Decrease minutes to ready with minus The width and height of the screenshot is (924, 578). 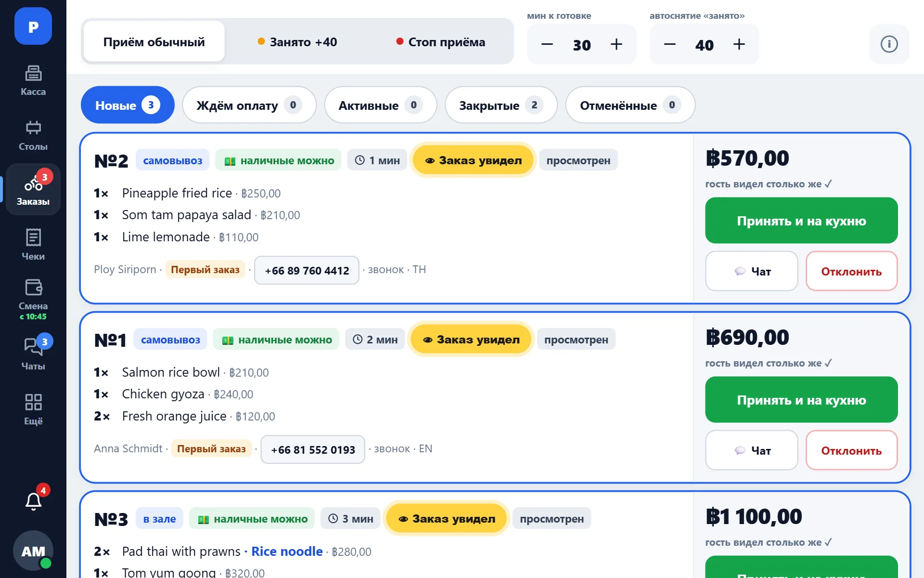(x=547, y=44)
